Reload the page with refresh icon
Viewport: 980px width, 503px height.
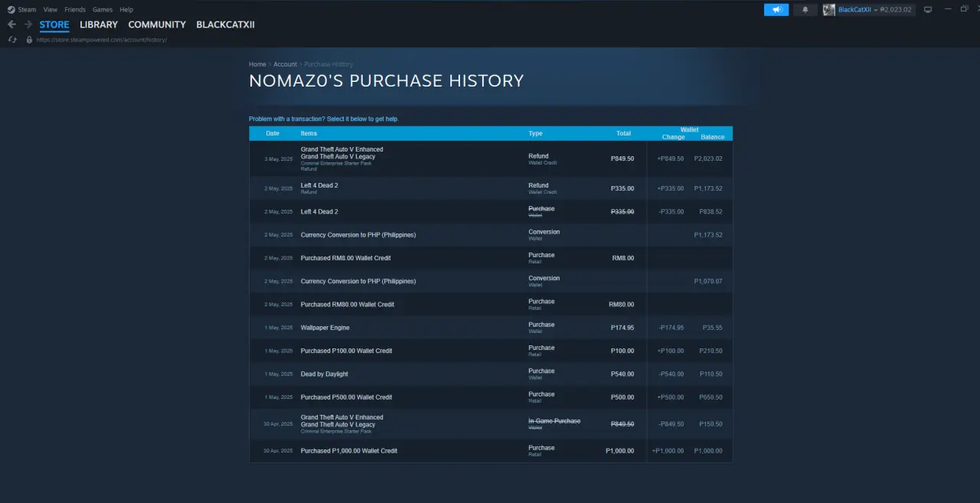coord(12,40)
